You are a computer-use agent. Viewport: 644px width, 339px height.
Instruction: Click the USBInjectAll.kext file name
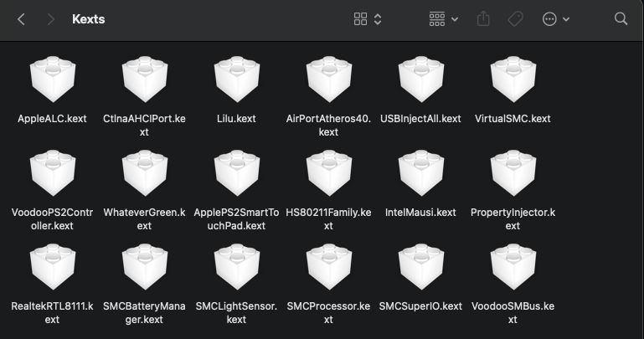(420, 119)
